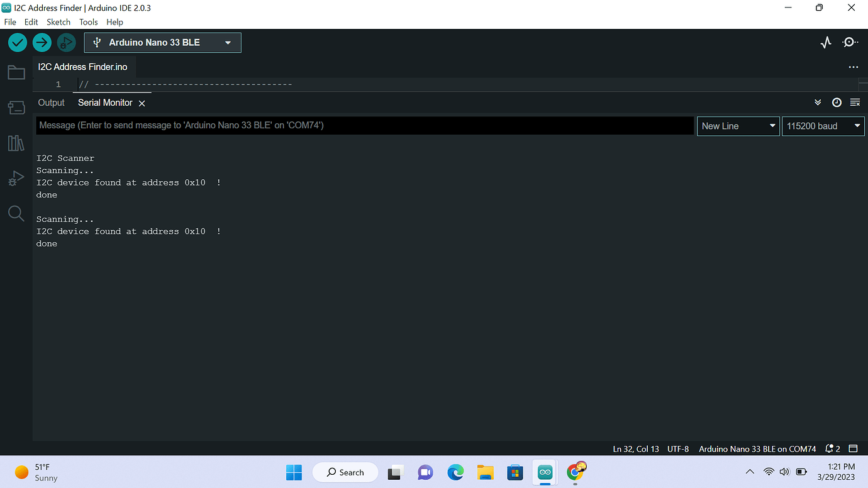This screenshot has width=868, height=488.
Task: Click UTF-8 encoding in the status bar
Action: pos(678,448)
